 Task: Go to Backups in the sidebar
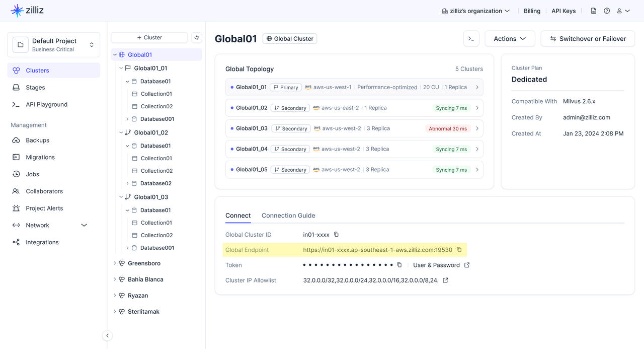pos(38,140)
